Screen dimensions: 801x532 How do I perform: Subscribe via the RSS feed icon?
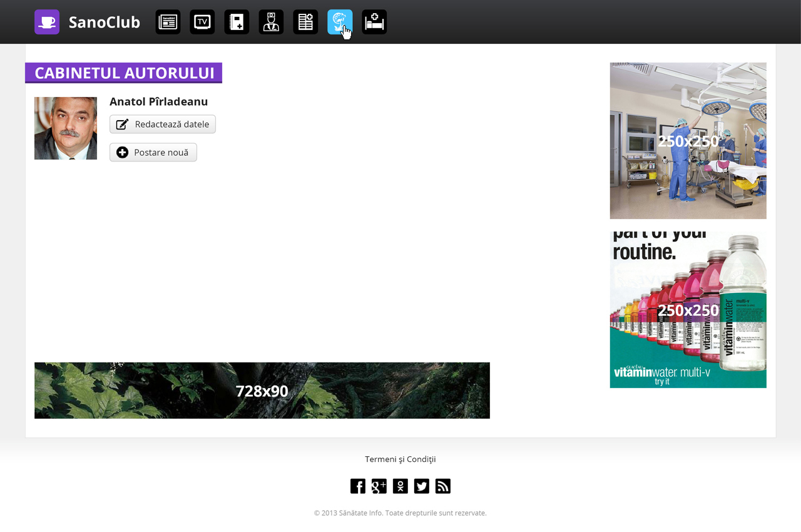[443, 486]
